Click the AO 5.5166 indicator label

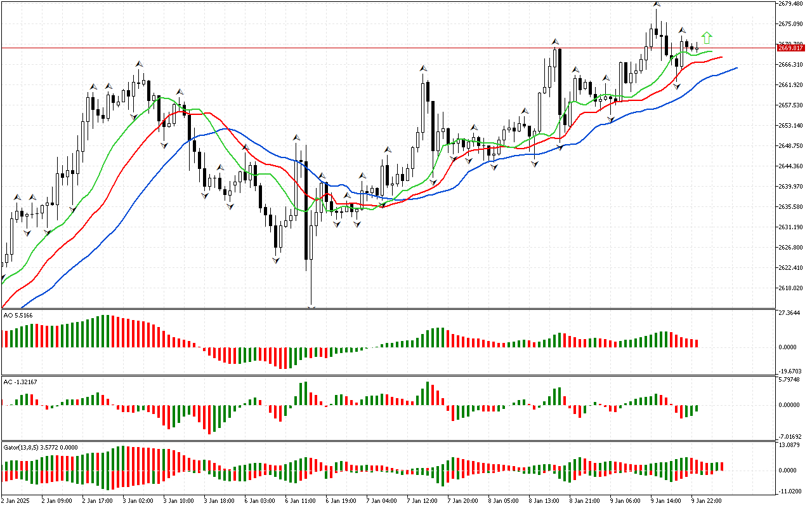click(x=18, y=315)
